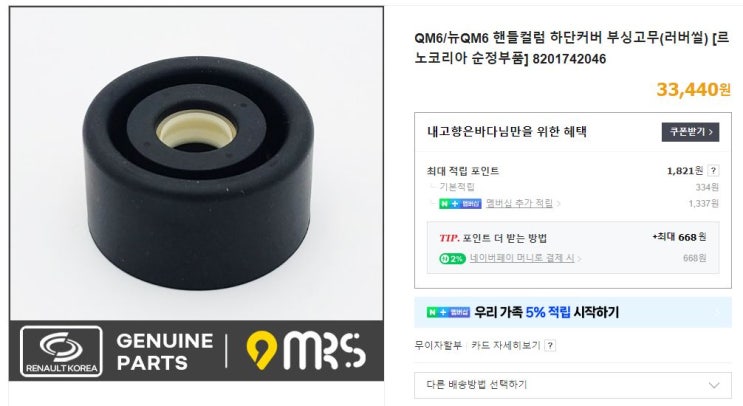Image resolution: width=743 pixels, height=406 pixels.
Task: Click the GENUINE PARTS label on banner
Action: click(164, 352)
